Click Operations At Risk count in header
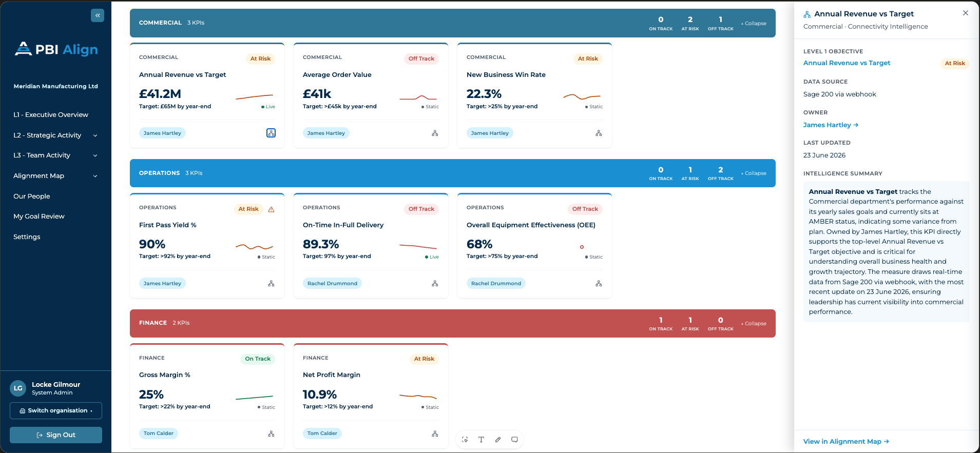980x453 pixels. point(690,173)
